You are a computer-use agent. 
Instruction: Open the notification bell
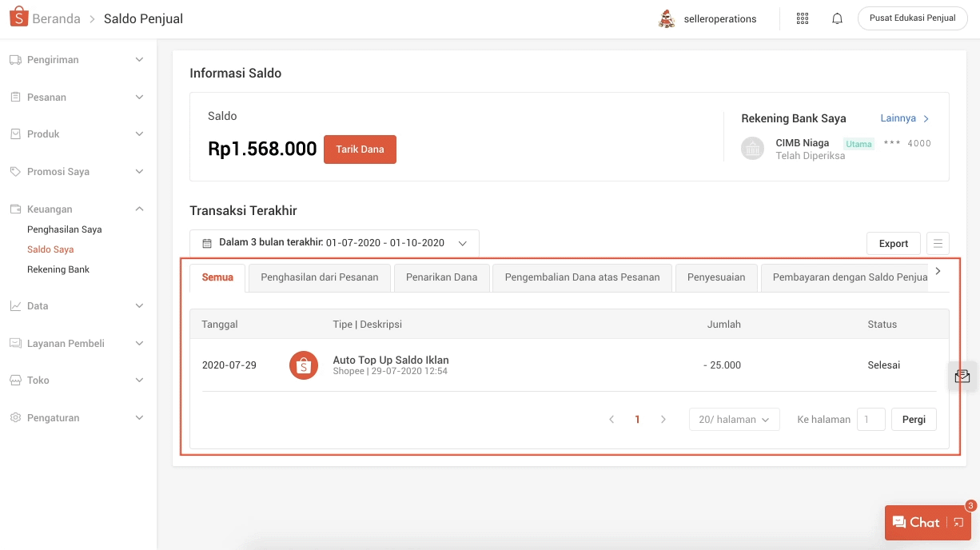(x=837, y=18)
